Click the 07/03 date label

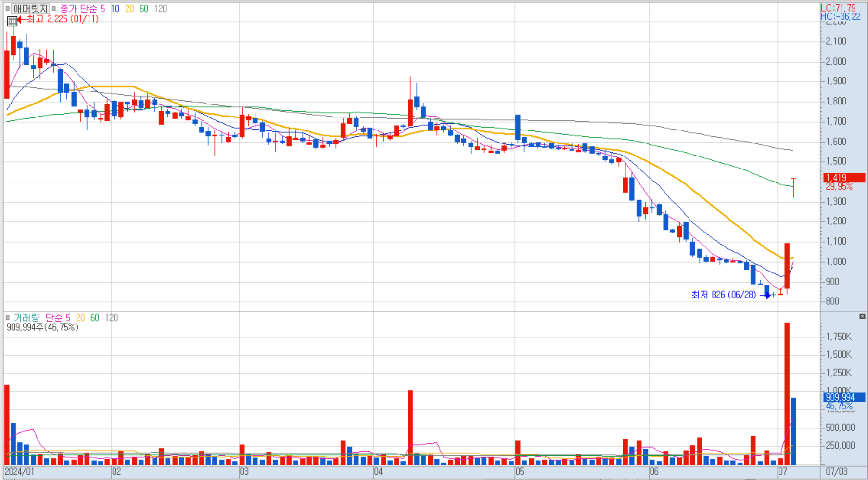pyautogui.click(x=837, y=471)
